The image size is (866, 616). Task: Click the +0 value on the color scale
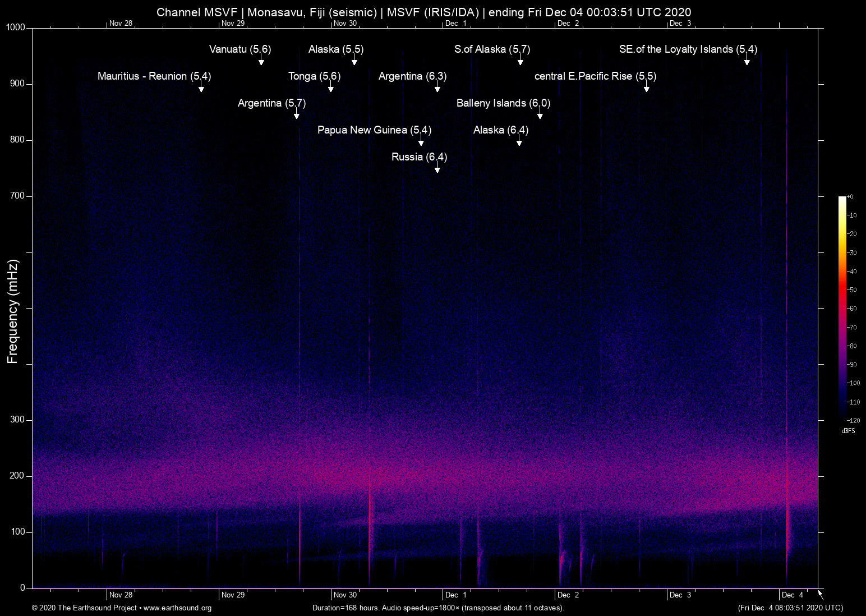[x=851, y=197]
